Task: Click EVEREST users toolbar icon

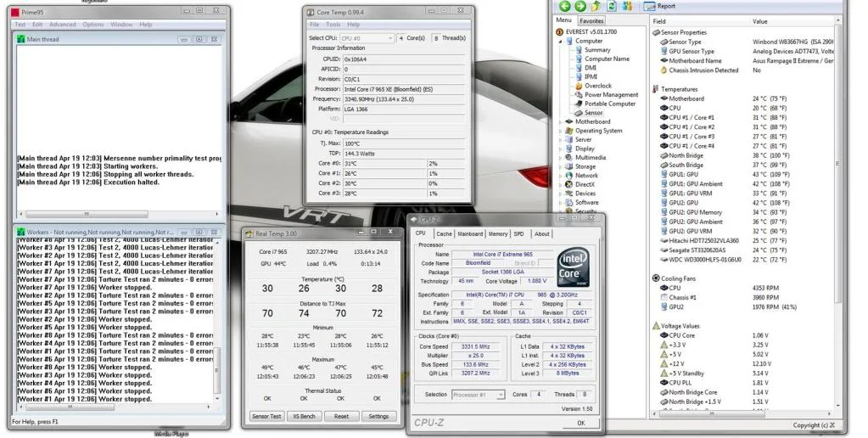Action: (627, 6)
